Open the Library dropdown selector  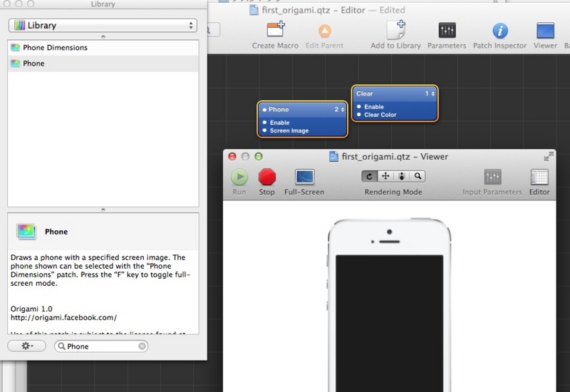[103, 26]
